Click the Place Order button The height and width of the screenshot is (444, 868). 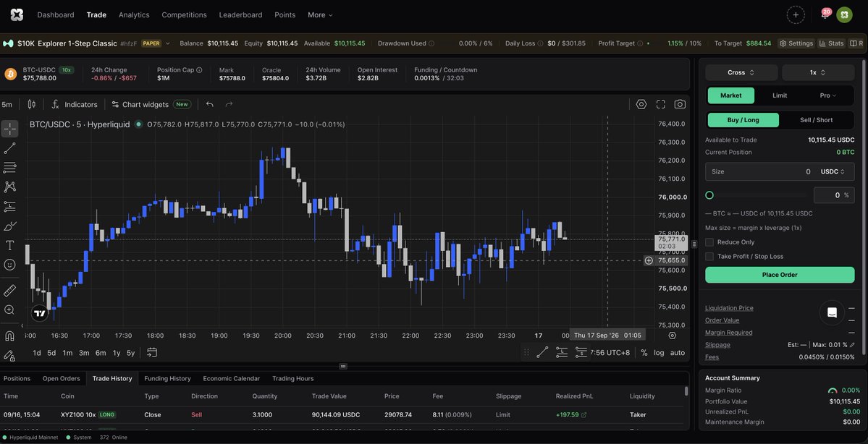(x=780, y=275)
